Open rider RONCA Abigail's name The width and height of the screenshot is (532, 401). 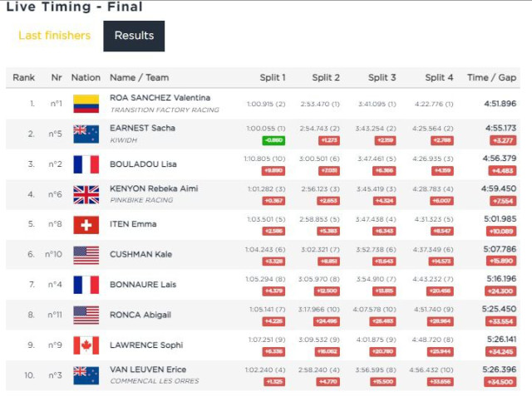point(140,315)
